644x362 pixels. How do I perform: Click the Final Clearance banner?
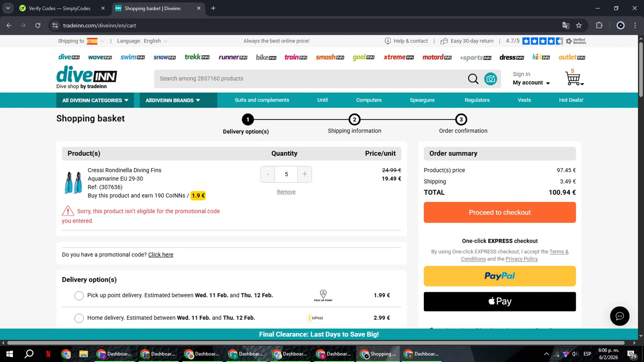[319, 335]
